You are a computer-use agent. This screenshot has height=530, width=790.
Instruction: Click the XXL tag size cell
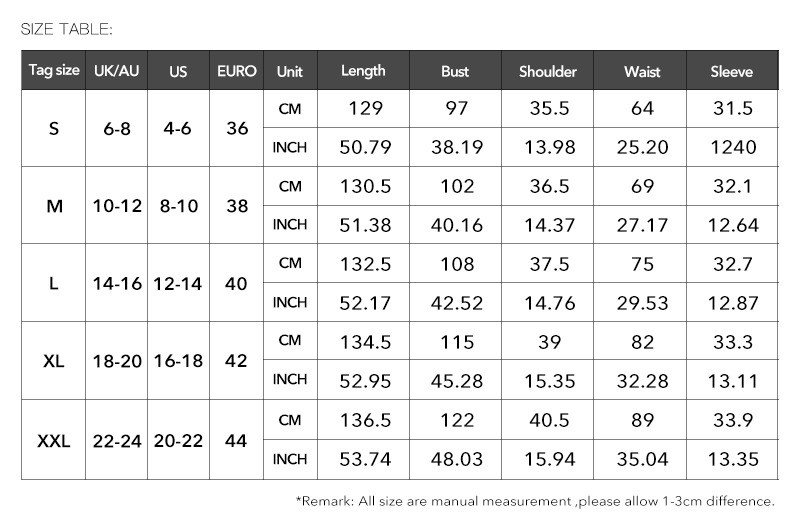(x=54, y=439)
